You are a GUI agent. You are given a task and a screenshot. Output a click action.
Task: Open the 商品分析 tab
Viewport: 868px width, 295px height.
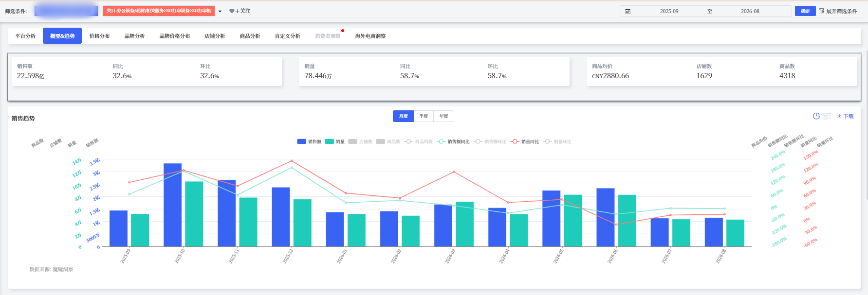click(x=250, y=36)
